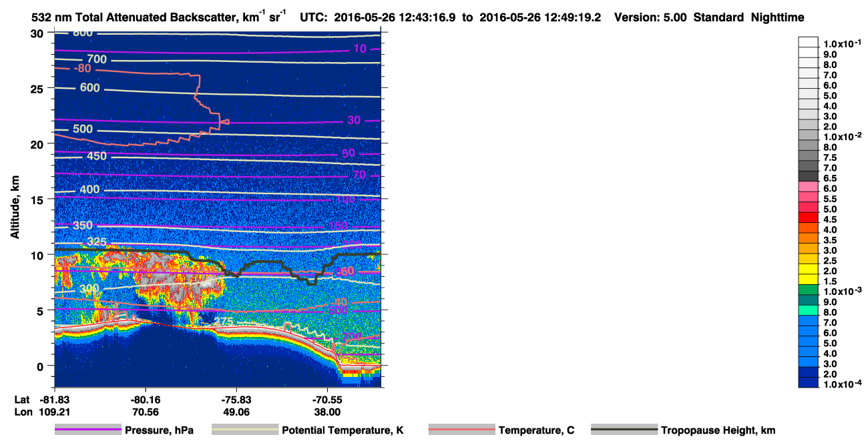The width and height of the screenshot is (868, 445).
Task: Click the salmon Temperature legend line sample
Action: (461, 430)
